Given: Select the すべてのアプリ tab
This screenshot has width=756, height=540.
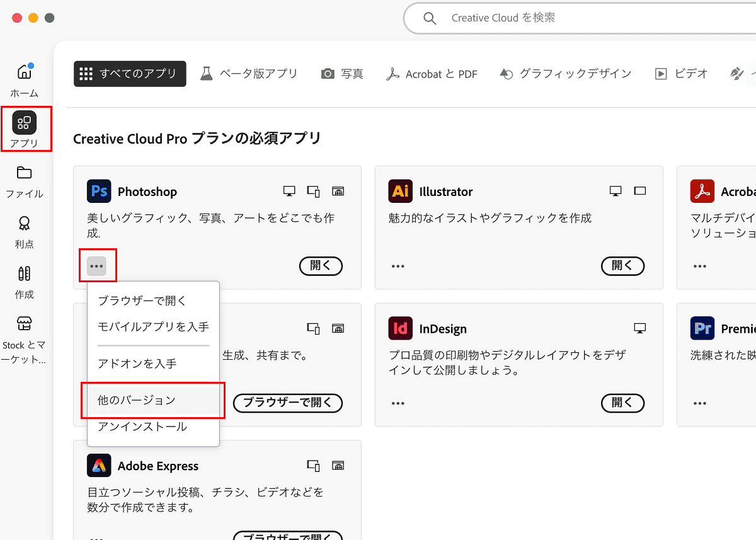Looking at the screenshot, I should coord(130,74).
